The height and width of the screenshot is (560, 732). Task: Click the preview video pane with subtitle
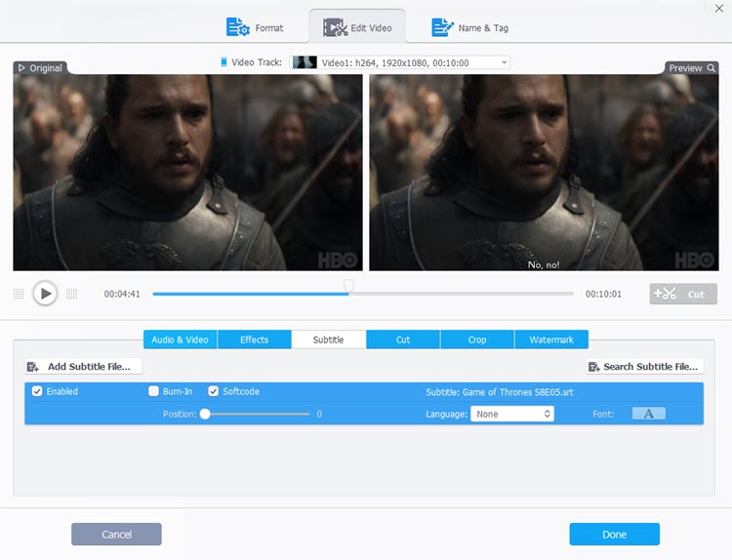544,173
